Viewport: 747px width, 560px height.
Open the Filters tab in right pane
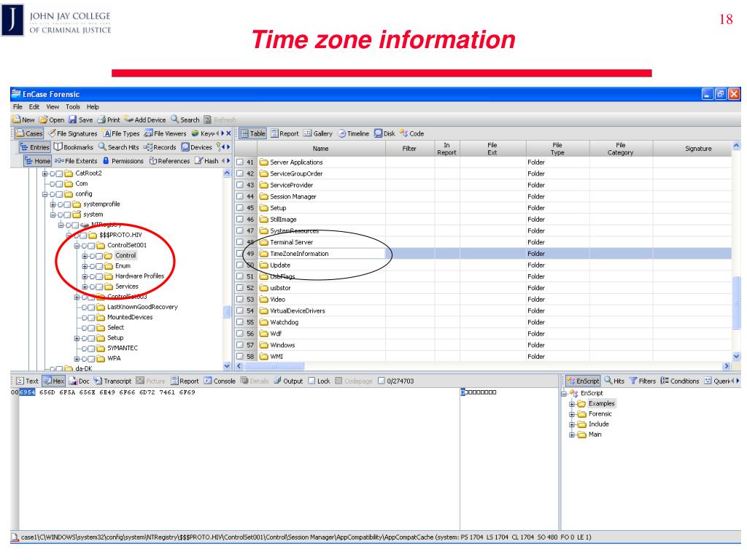[643, 381]
